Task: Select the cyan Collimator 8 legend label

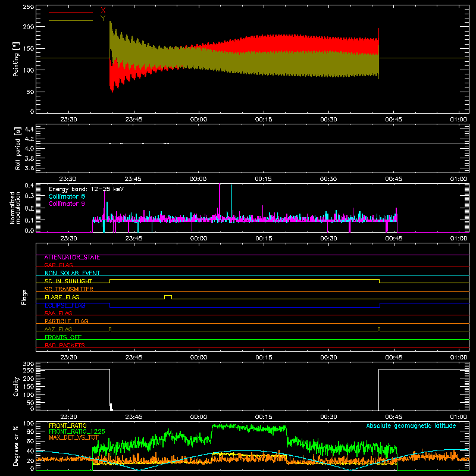Action: 67,196
